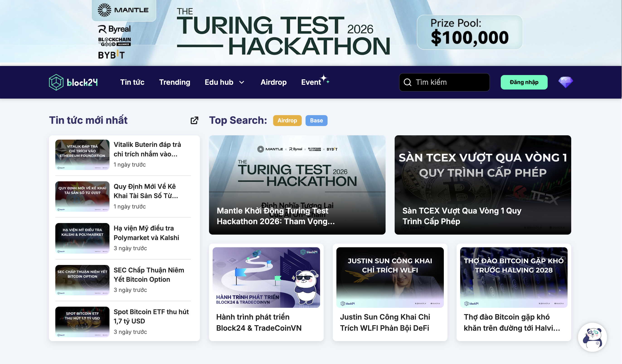
Task: Select the Airdrop top search tag
Action: coord(287,120)
